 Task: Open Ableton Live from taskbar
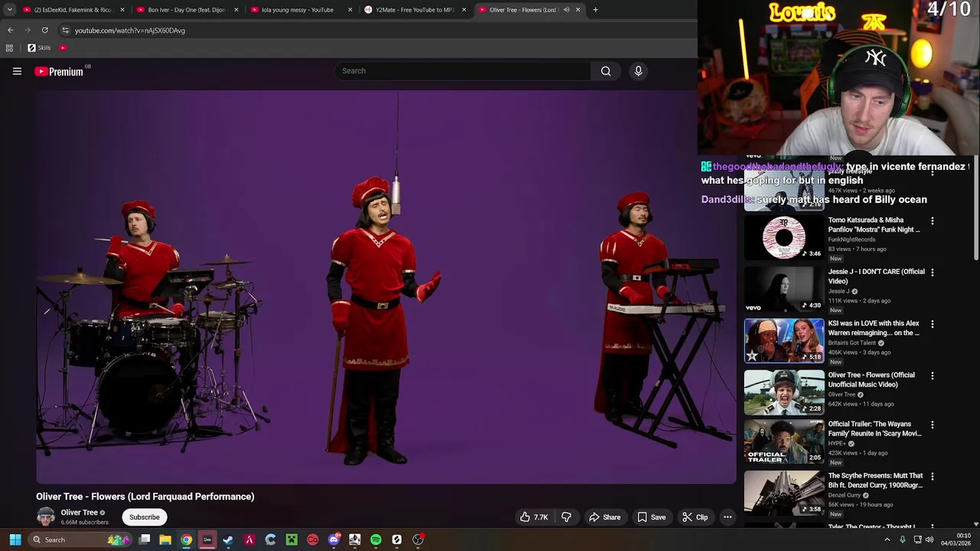pyautogui.click(x=207, y=540)
